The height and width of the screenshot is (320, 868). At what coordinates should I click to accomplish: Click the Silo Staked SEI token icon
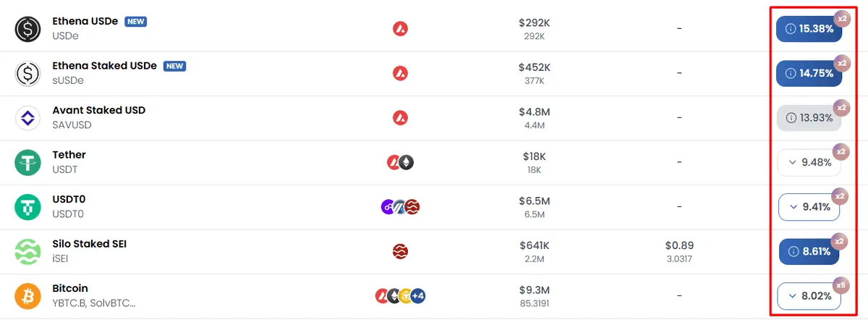(x=28, y=251)
